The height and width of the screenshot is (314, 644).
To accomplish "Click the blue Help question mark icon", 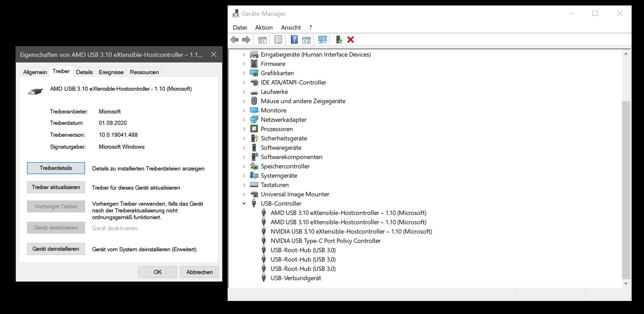I will (294, 40).
